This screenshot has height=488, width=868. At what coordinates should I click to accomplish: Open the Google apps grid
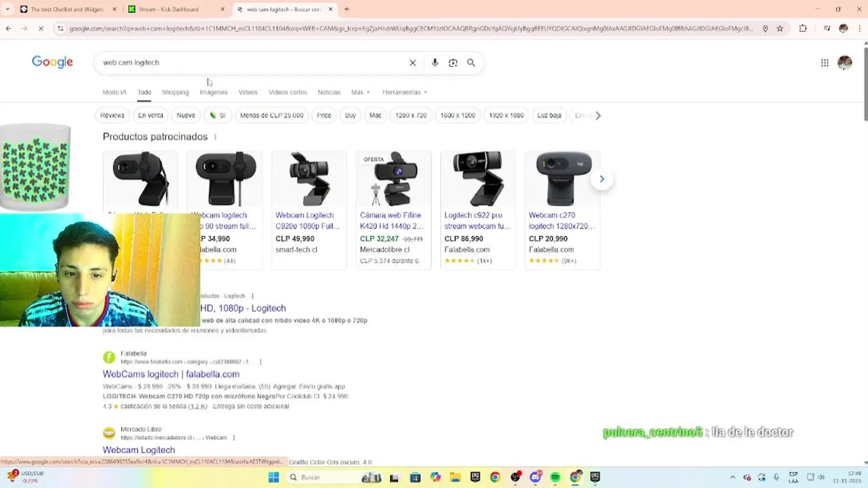[x=825, y=62]
